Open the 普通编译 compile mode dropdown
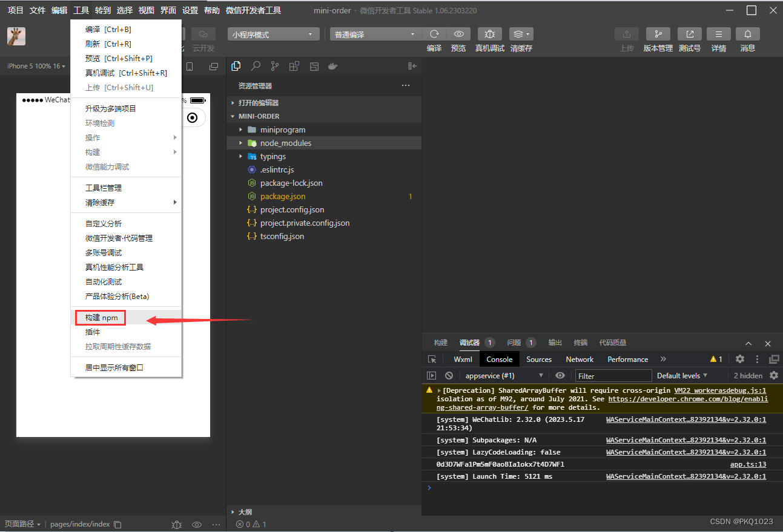This screenshot has width=783, height=532. (x=375, y=34)
